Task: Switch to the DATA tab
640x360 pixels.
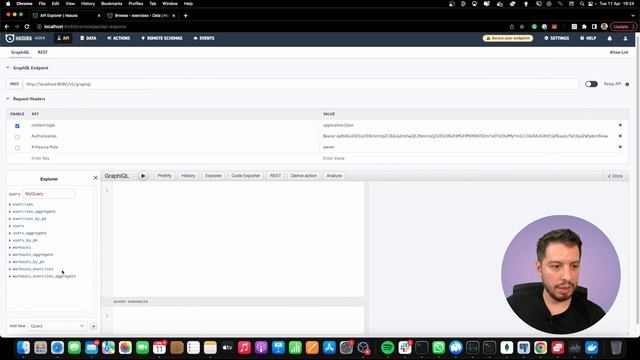Action: (x=88, y=38)
